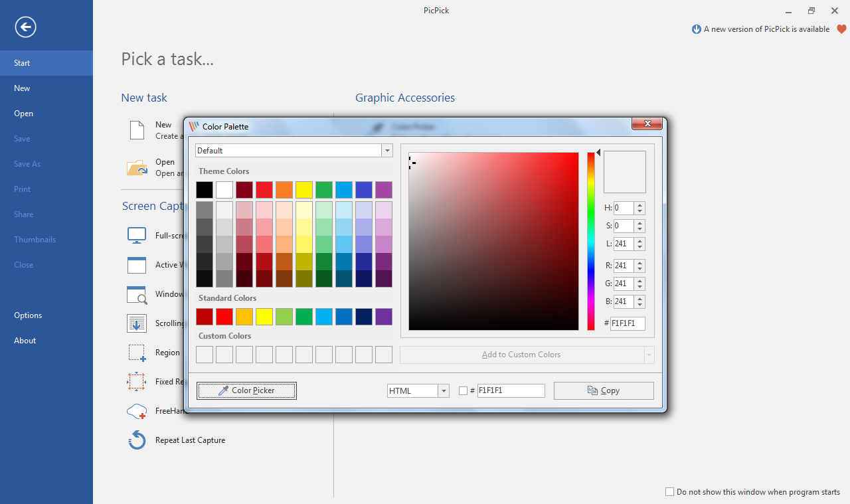850x504 pixels.
Task: Click the hue slider bar
Action: tap(591, 241)
